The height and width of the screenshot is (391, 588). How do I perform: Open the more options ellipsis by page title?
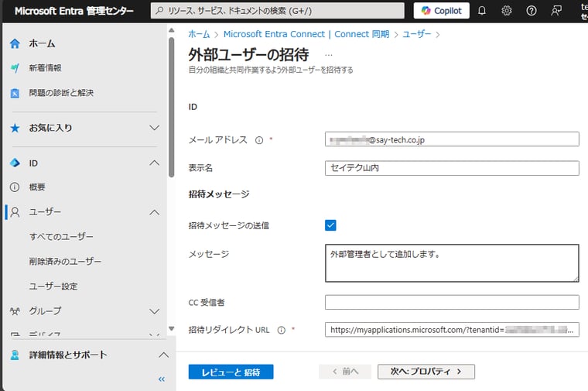pyautogui.click(x=329, y=55)
